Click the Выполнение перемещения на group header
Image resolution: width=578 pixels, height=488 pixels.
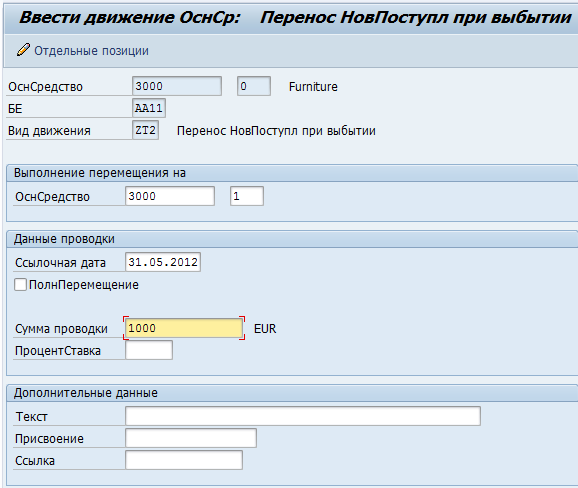coord(100,173)
